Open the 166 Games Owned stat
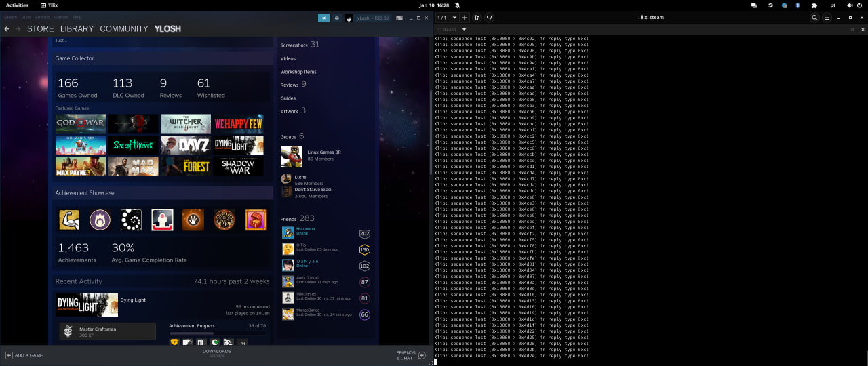This screenshot has width=868, height=366. 77,87
